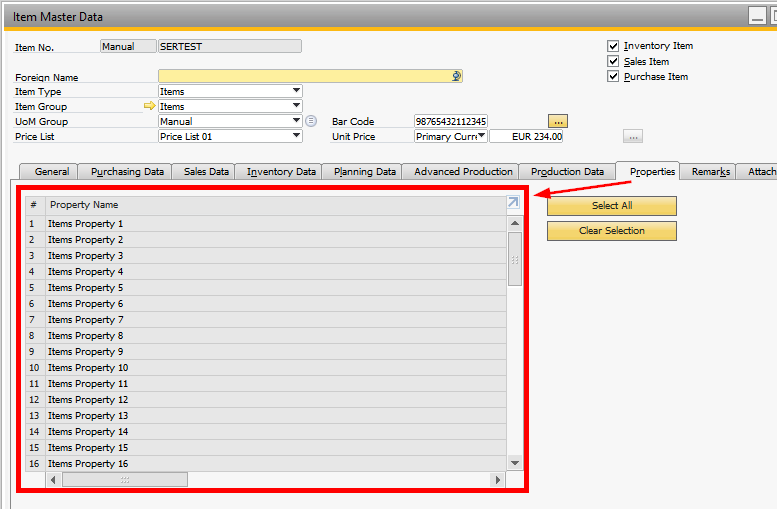
Task: Click the ellipsis button beside Unit Price
Action: point(632,136)
